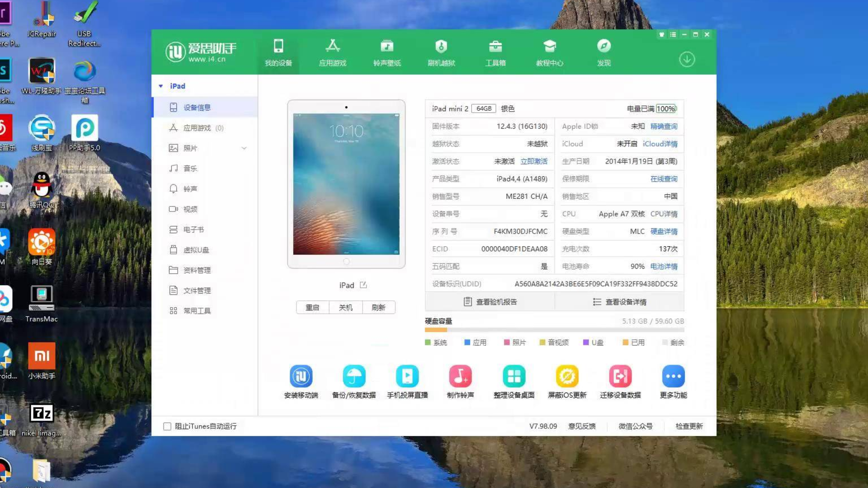Click iCloud详情 link
This screenshot has height=488, width=868.
(x=660, y=144)
